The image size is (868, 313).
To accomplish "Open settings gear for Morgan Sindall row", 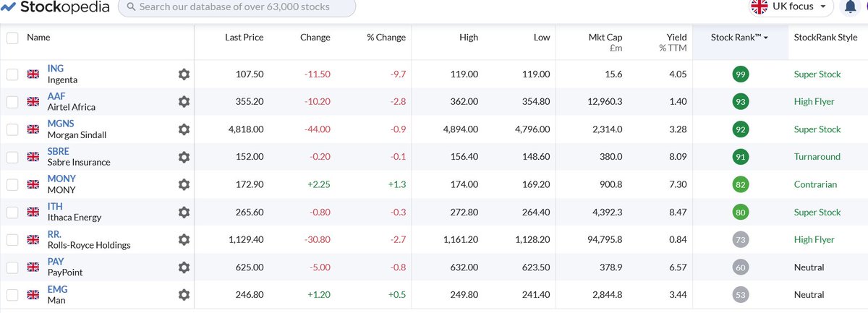I will click(184, 129).
